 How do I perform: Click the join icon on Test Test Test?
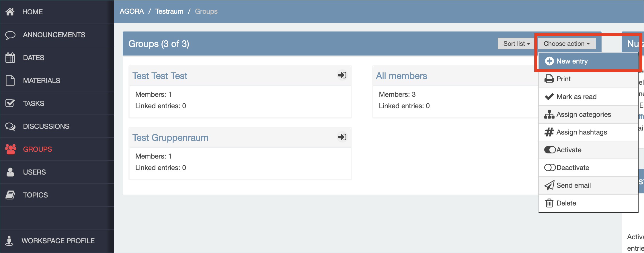point(342,75)
